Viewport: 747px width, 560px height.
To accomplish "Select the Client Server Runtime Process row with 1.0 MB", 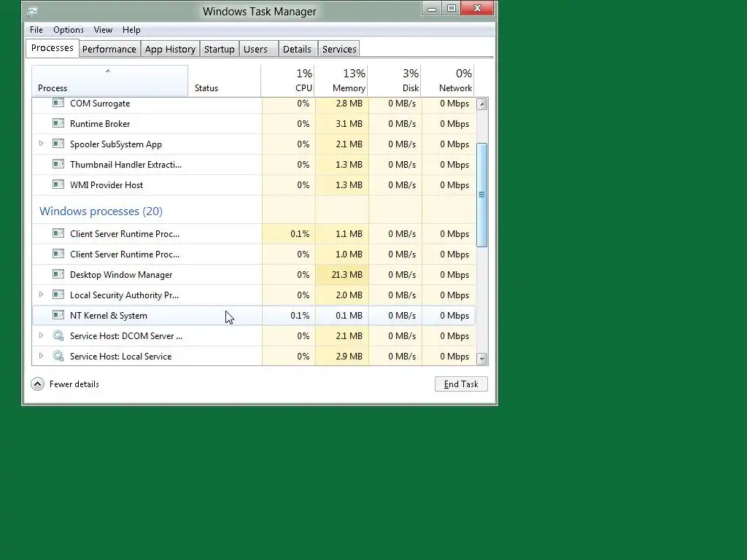I will point(253,254).
